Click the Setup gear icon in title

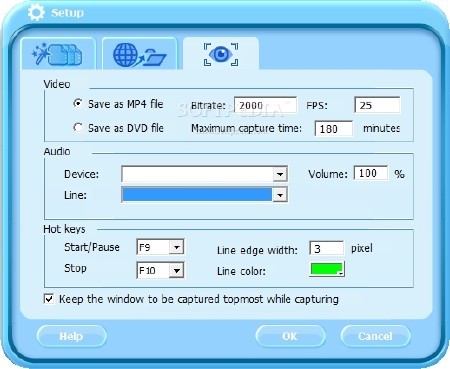pyautogui.click(x=36, y=13)
